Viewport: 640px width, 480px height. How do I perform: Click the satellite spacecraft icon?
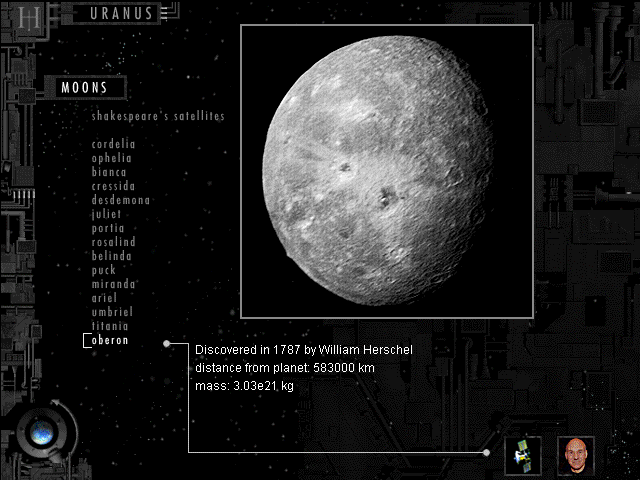point(523,456)
